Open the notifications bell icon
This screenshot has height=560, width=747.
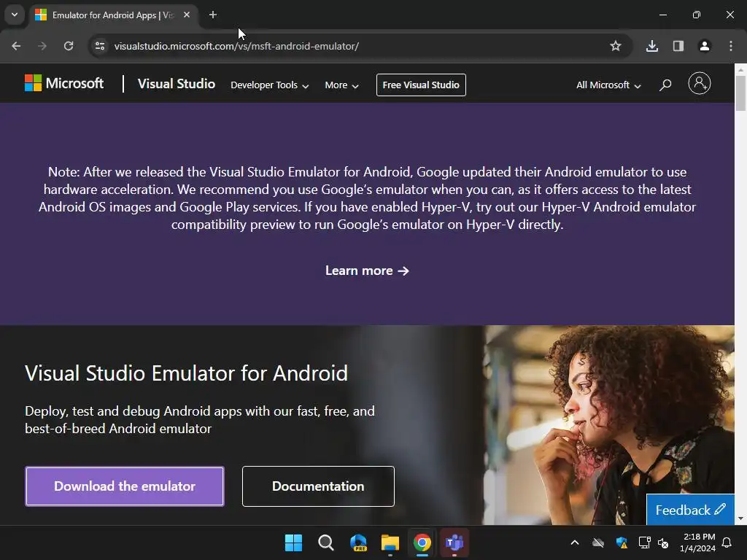click(x=727, y=542)
